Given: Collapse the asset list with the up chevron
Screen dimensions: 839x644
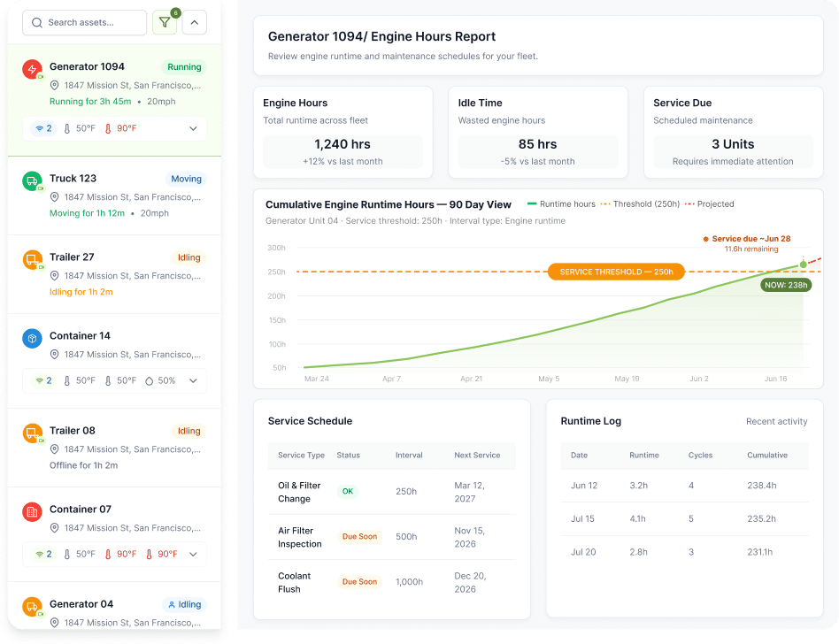Looking at the screenshot, I should tap(194, 22).
